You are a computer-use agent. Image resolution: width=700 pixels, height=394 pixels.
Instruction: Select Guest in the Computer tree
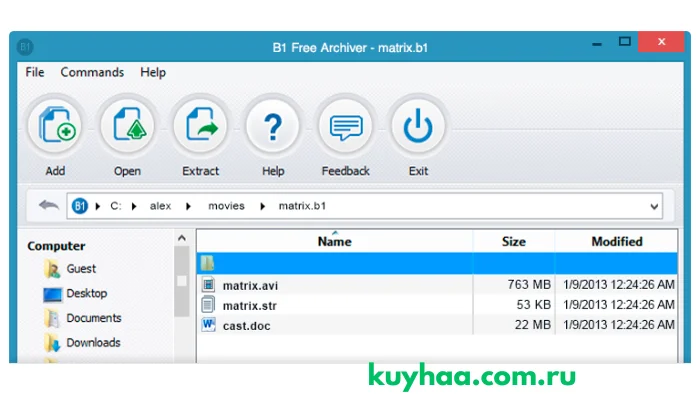point(81,269)
